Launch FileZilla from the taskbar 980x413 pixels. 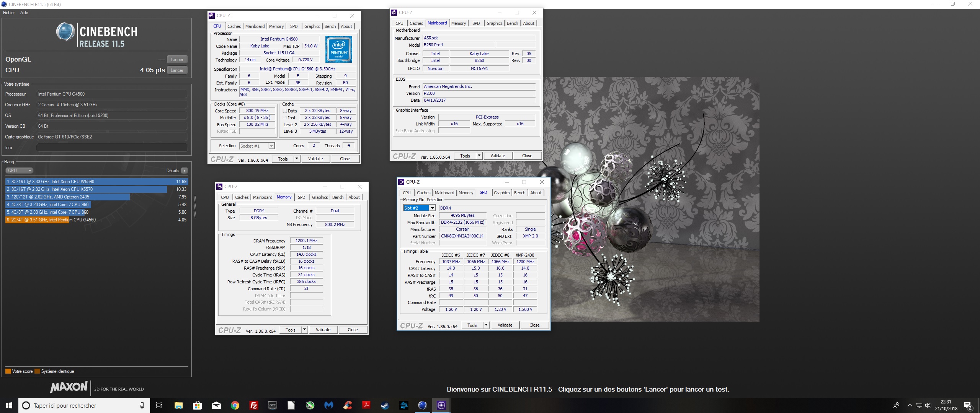click(253, 405)
